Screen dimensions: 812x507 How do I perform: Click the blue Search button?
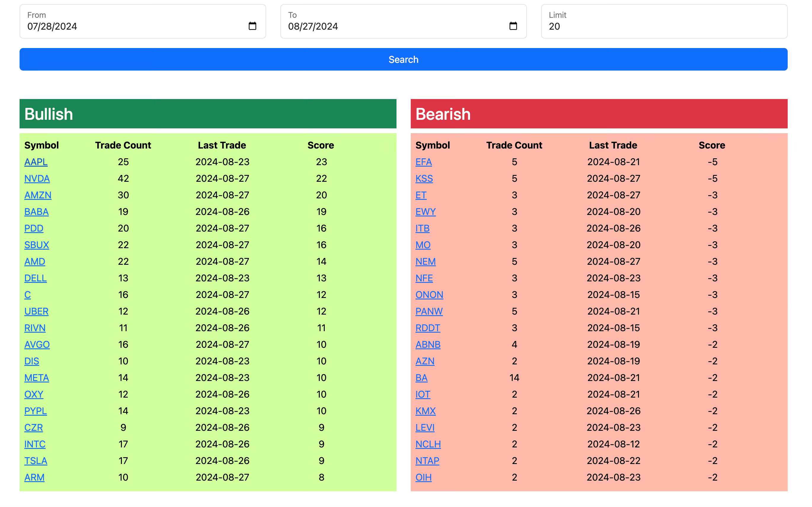click(404, 59)
